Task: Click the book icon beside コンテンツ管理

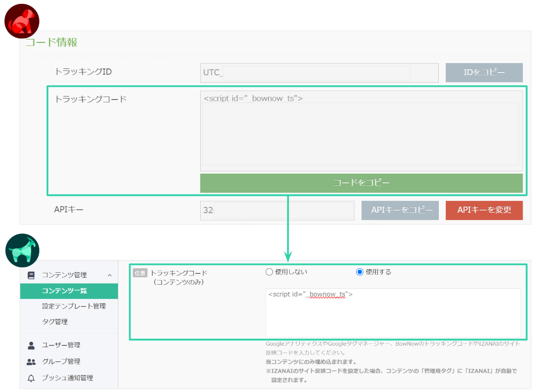Action: point(31,275)
